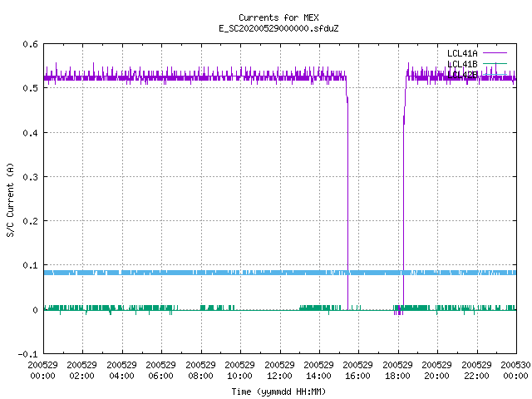Screen dimensions: 532x399
Task: Click the x-axis tick 200529 16:00
Action: 357,371
